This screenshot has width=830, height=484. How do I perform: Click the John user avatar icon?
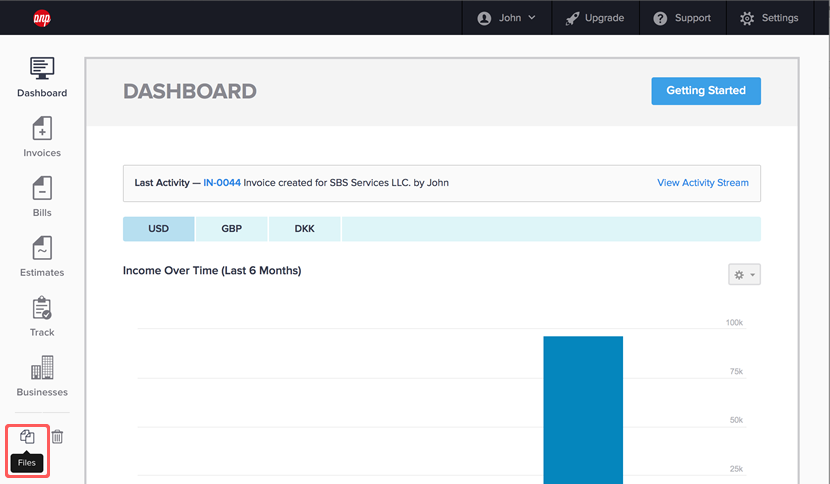pos(484,19)
